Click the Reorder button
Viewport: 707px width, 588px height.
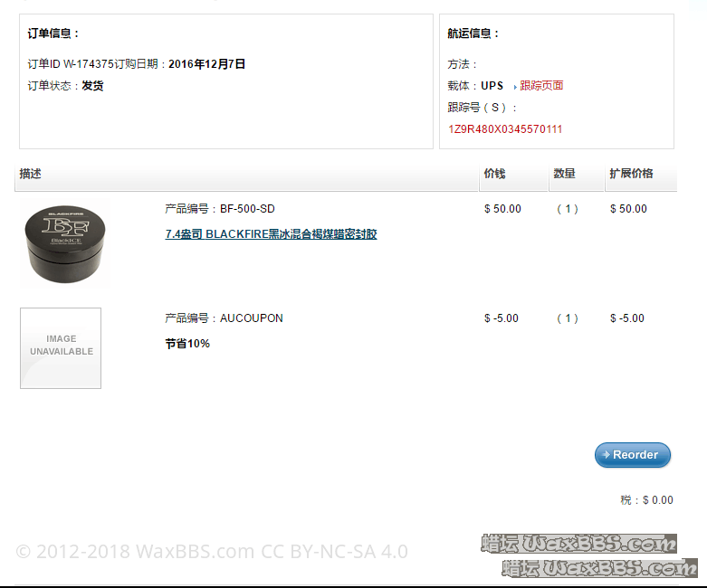632,455
